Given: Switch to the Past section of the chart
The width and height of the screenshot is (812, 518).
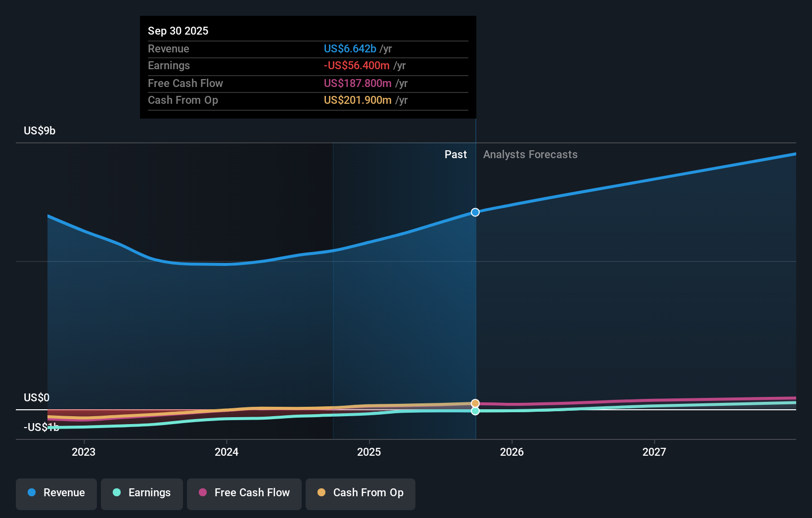Looking at the screenshot, I should (x=455, y=154).
